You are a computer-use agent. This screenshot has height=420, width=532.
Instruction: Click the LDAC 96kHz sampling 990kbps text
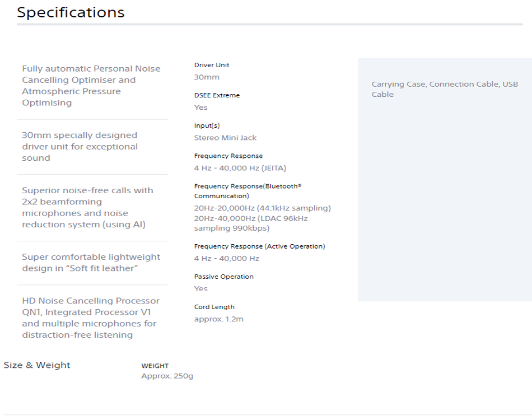251,223
